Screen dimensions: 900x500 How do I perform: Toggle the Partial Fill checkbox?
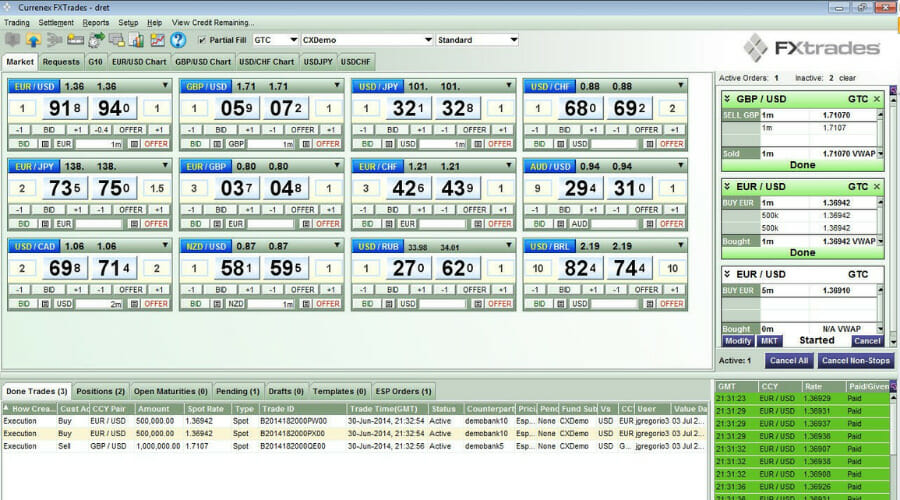(x=201, y=40)
